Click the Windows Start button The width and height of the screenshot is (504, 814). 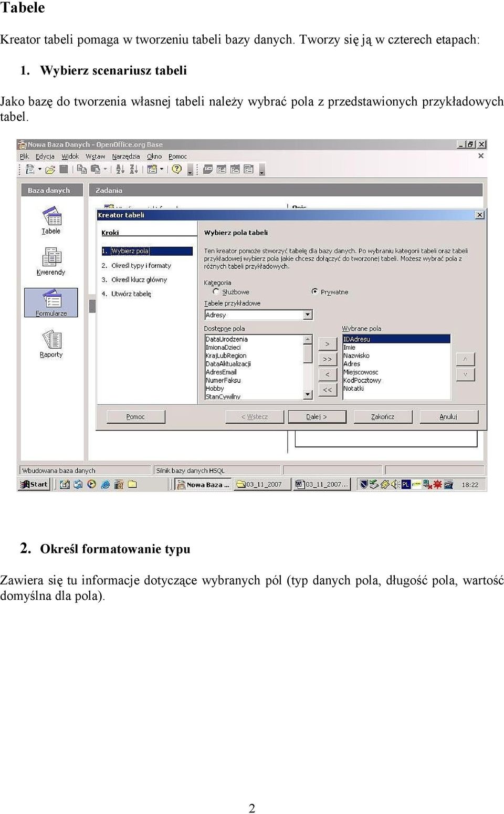click(34, 484)
